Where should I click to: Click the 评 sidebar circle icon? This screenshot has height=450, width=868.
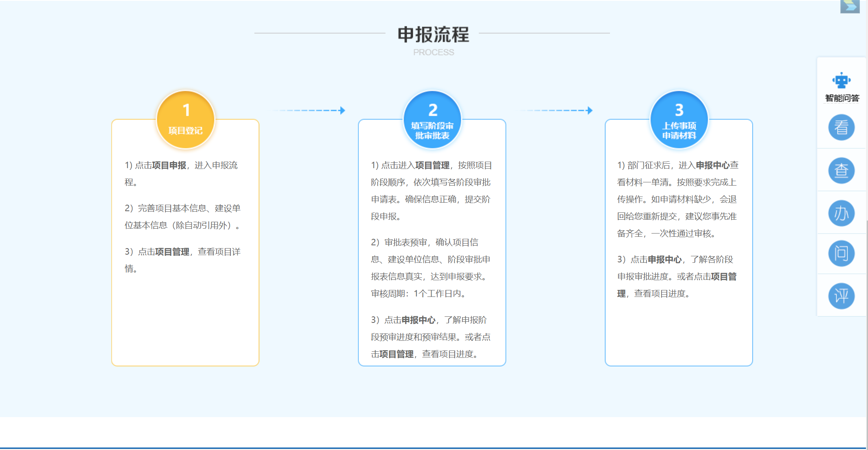click(841, 296)
